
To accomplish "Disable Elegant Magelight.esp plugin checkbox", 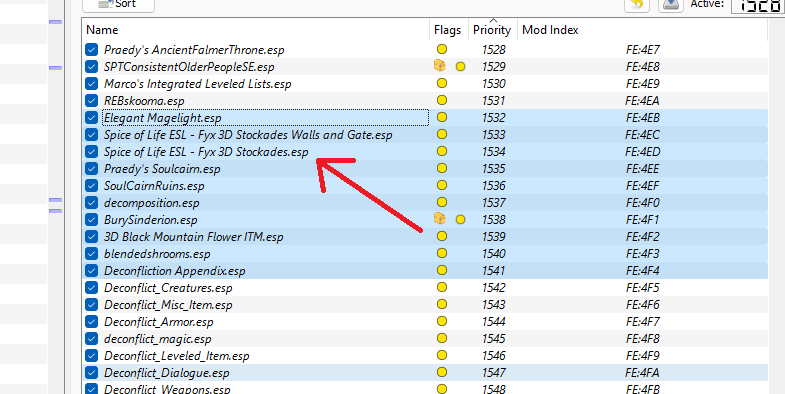I will pos(92,118).
